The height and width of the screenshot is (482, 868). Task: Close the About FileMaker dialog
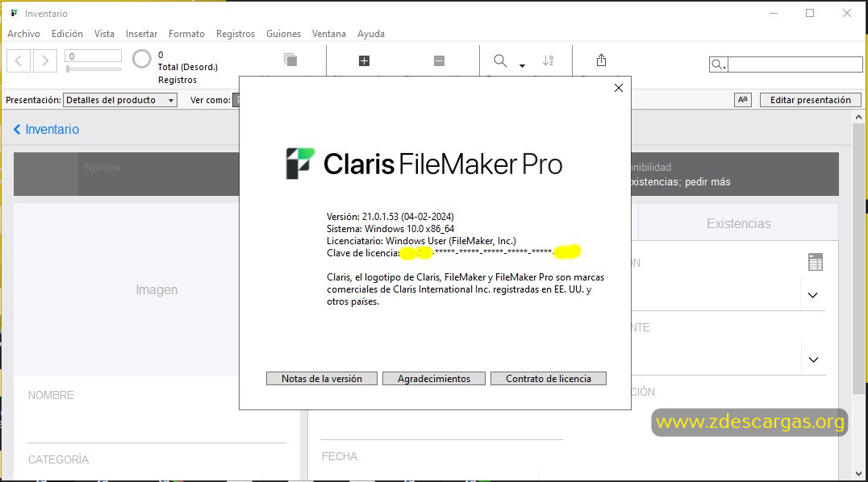click(x=619, y=88)
